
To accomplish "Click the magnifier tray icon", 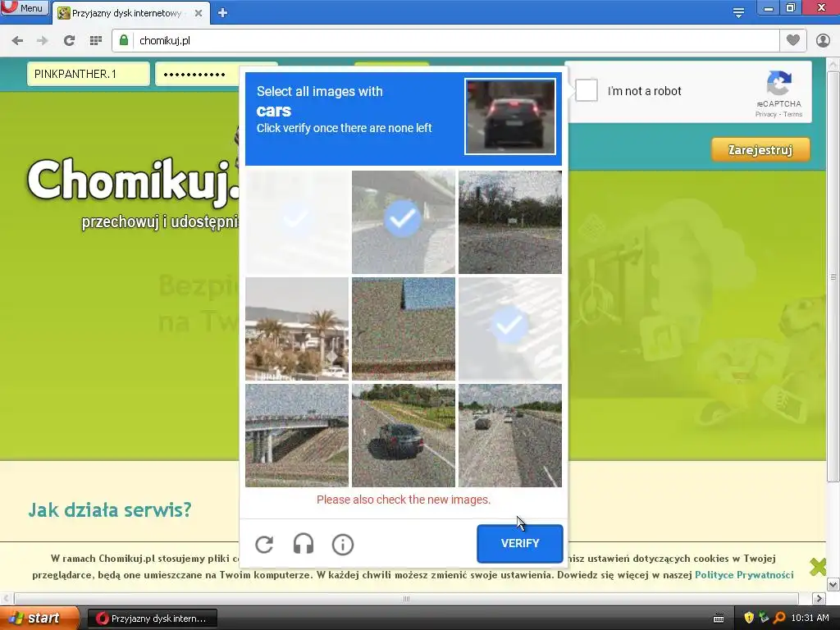I will point(779,618).
